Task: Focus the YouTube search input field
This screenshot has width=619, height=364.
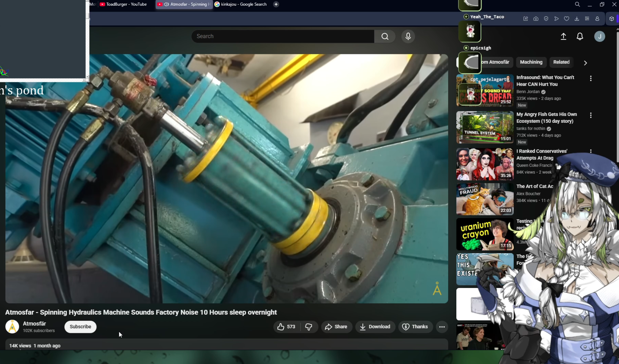Action: pos(283,36)
